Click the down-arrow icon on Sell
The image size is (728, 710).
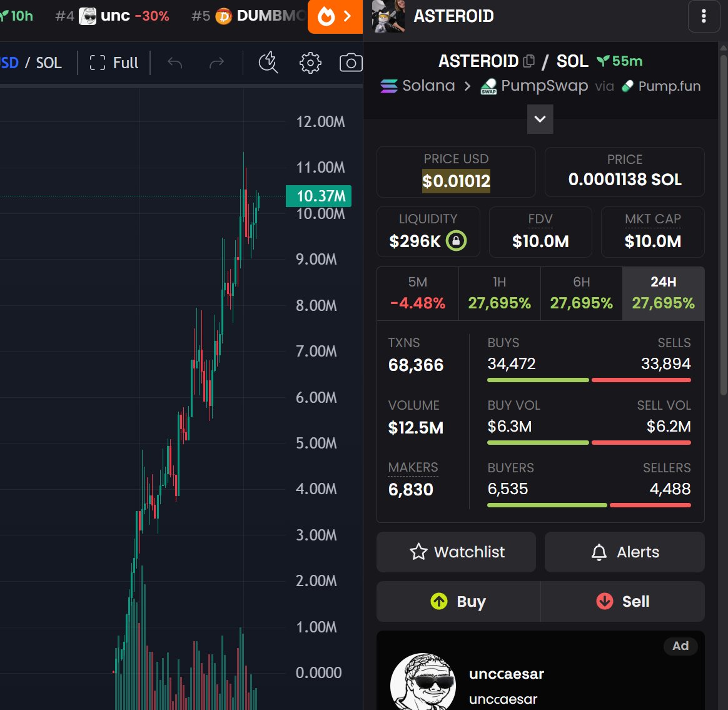tap(605, 601)
